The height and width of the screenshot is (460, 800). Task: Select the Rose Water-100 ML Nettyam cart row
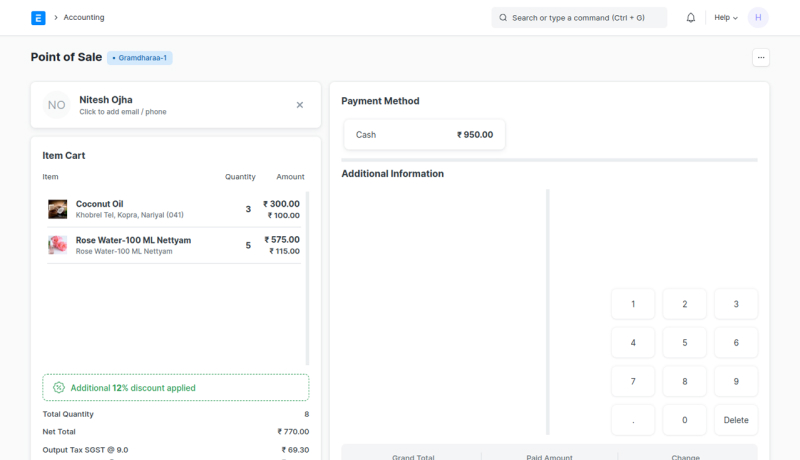pyautogui.click(x=175, y=245)
